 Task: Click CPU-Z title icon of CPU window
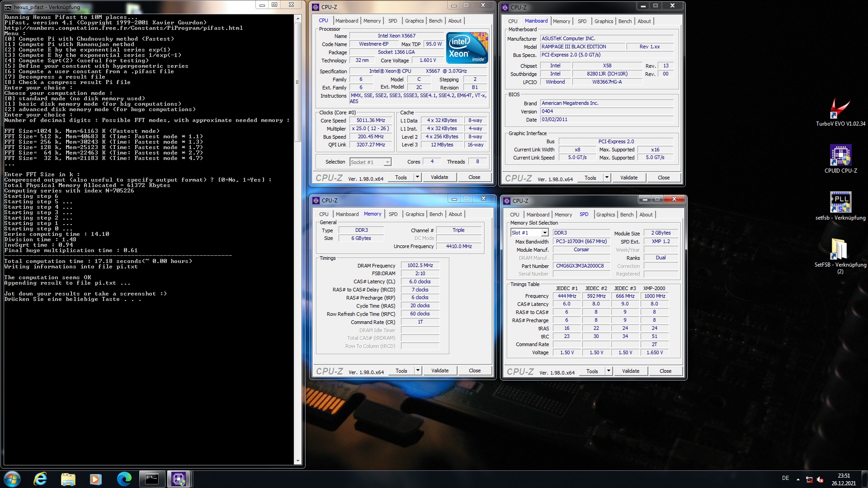[x=316, y=7]
